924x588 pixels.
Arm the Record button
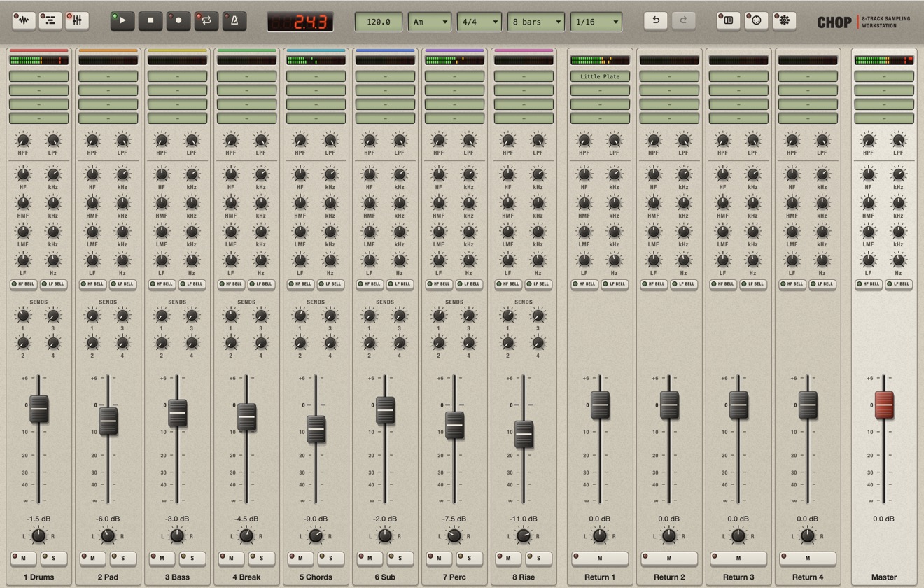coord(178,21)
